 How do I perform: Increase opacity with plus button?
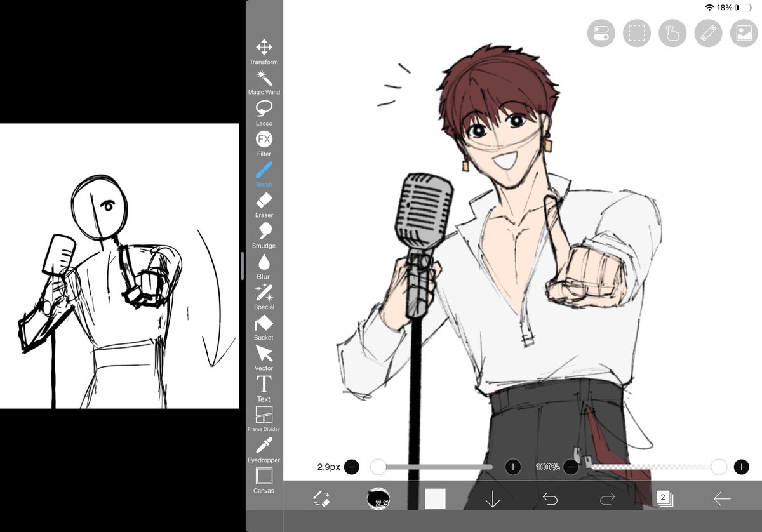click(x=741, y=467)
